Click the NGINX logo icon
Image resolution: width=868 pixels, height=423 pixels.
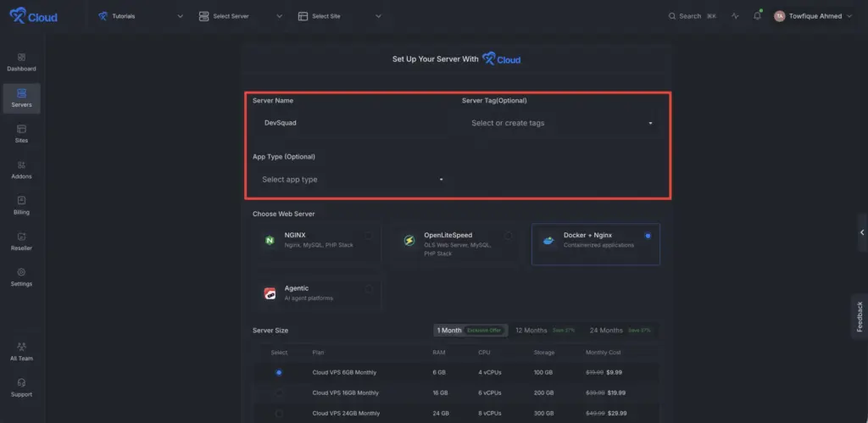270,240
